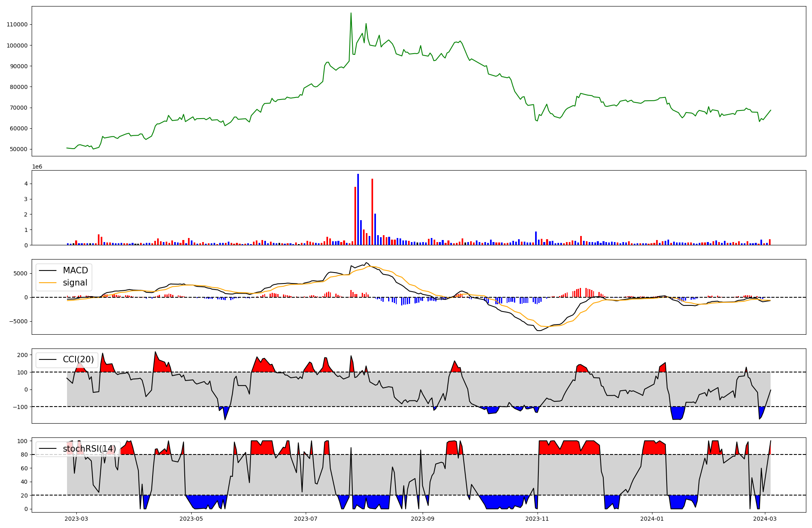Click the 2024-03 date tick label

click(x=765, y=519)
